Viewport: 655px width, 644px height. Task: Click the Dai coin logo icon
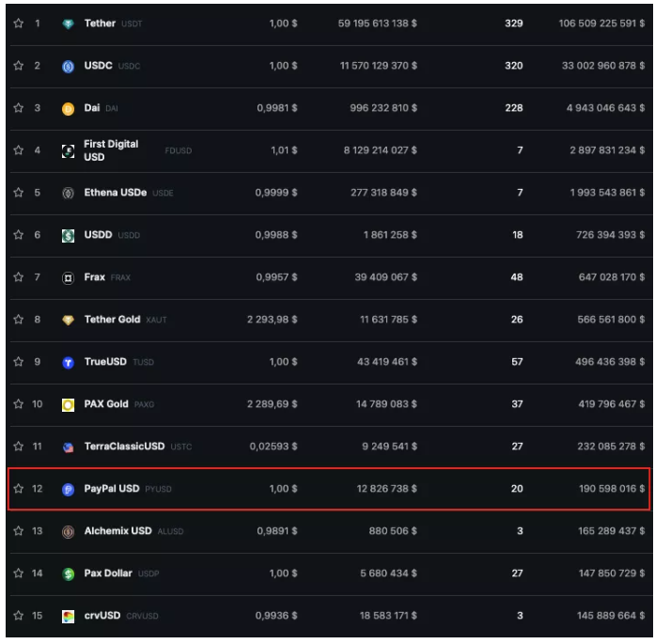coord(68,108)
